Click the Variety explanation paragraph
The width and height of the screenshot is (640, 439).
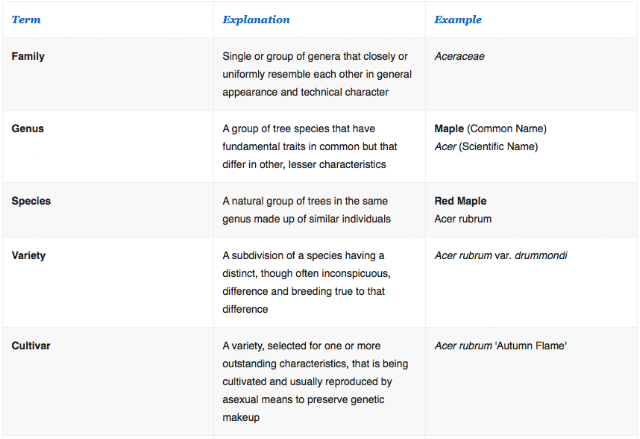(x=307, y=282)
